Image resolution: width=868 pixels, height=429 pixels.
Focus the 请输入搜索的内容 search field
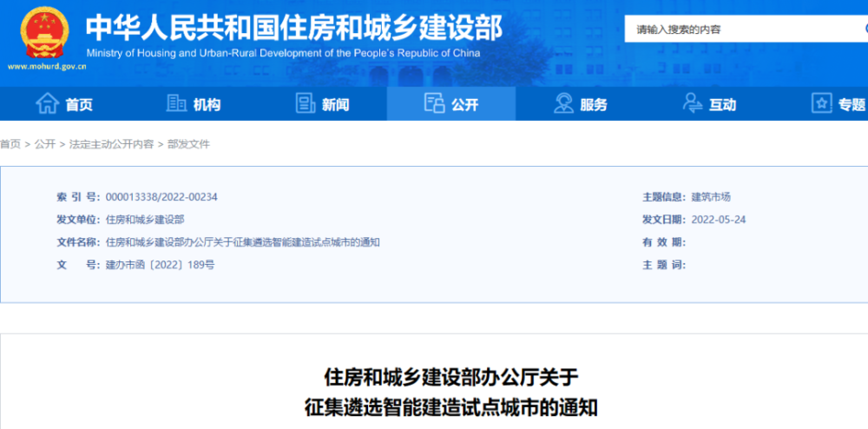[745, 30]
